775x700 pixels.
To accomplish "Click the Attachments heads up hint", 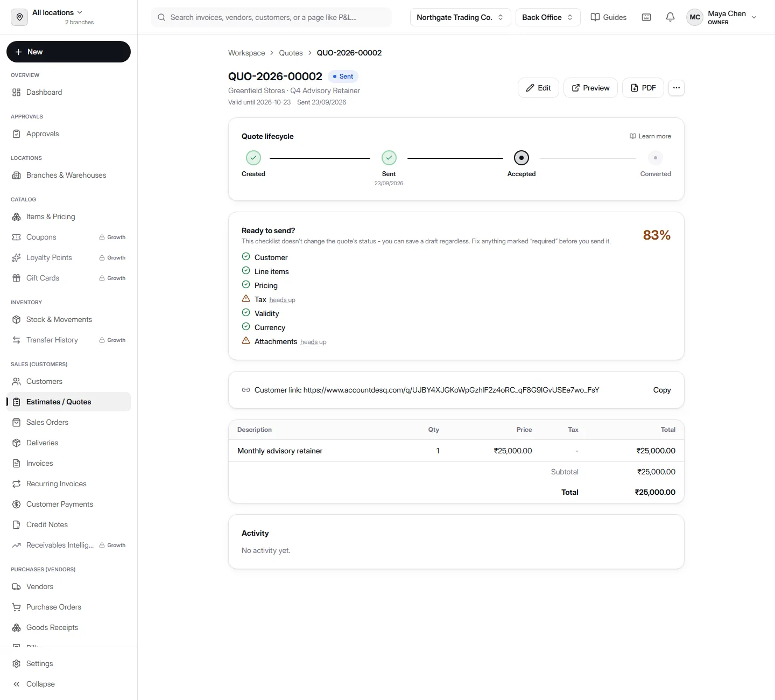I will 313,342.
